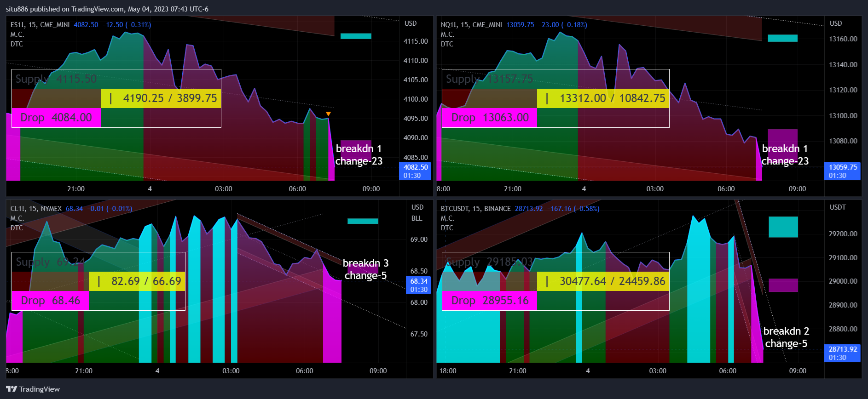This screenshot has height=399, width=868.
Task: Click the yellow '30477.64 / 24459.86' label
Action: (x=603, y=281)
